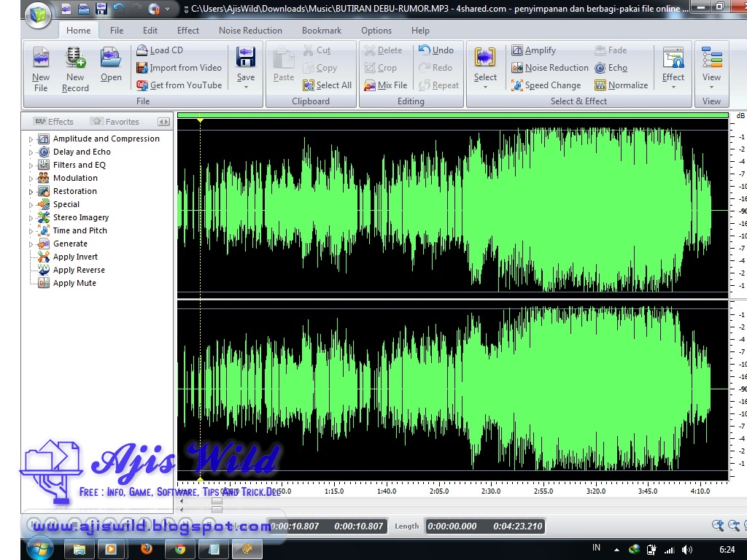Open the Noise Reduction tool in ribbon

549,68
